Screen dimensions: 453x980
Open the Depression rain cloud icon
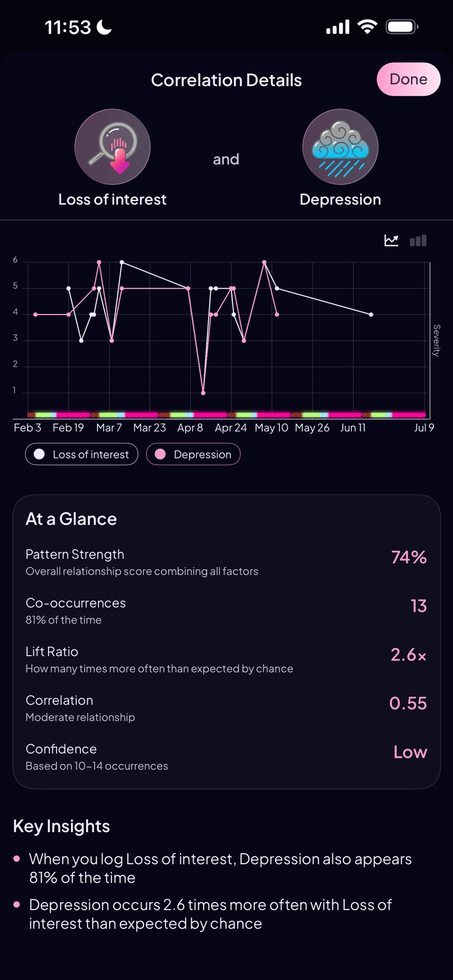click(340, 147)
